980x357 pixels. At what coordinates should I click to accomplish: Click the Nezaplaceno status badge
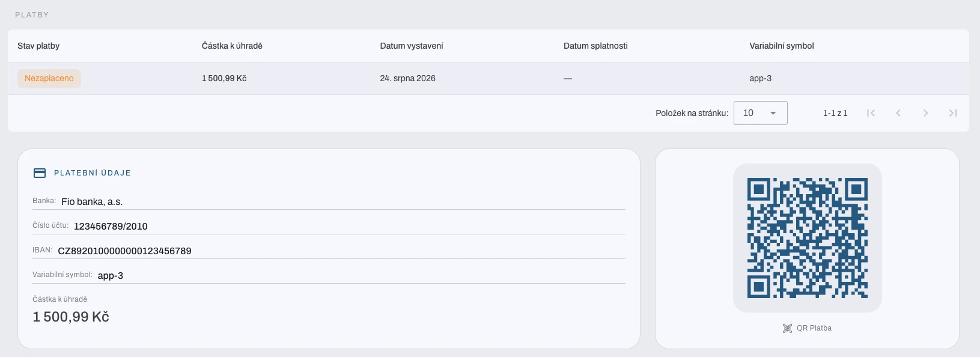click(49, 79)
